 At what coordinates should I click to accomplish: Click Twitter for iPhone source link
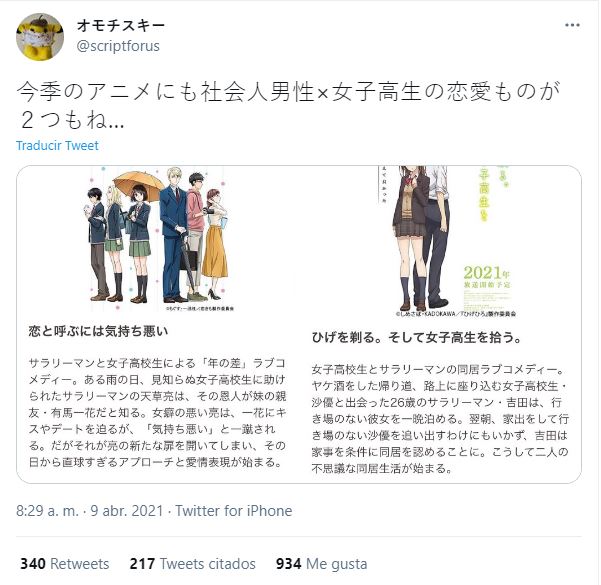click(234, 511)
